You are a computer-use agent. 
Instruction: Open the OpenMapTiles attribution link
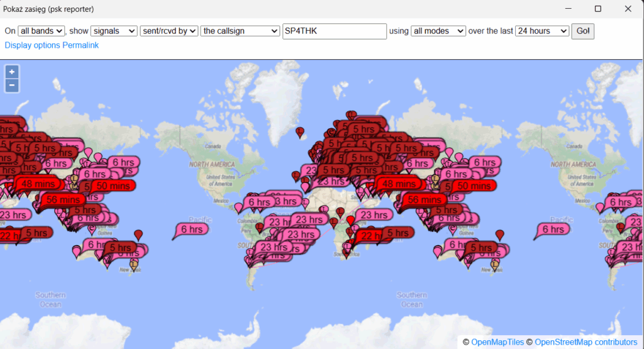pos(497,342)
